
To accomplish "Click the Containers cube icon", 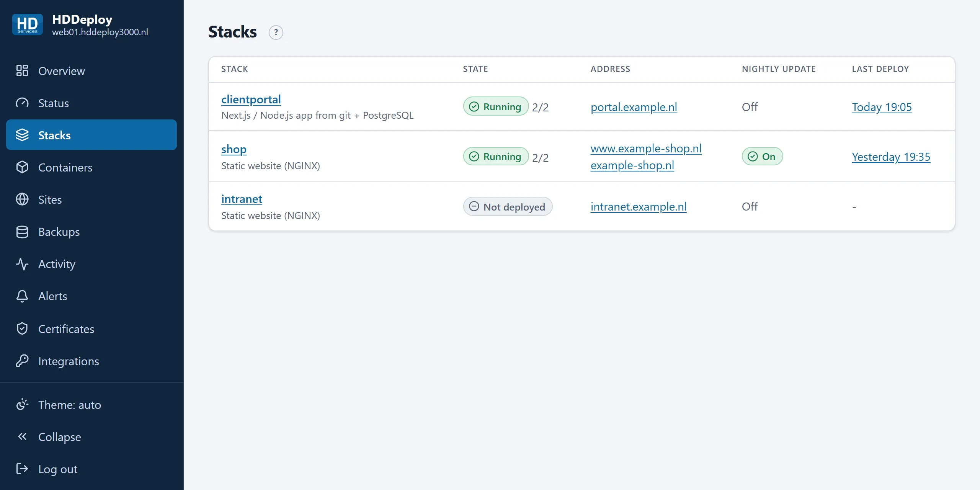I will coord(22,167).
